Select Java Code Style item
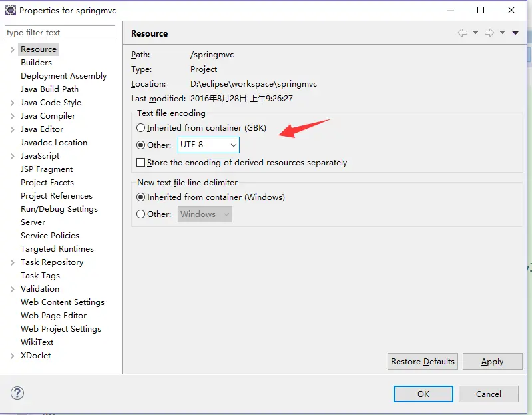 [x=51, y=103]
